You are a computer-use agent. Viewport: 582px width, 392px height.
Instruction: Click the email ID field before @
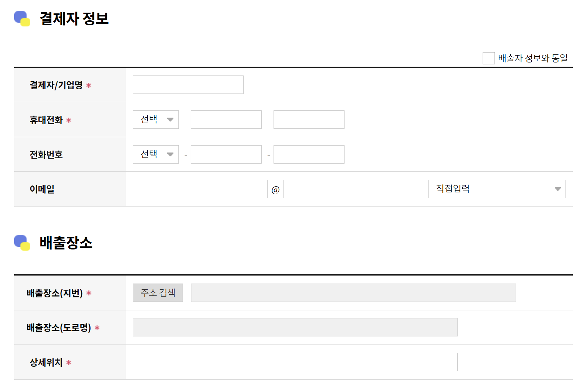pyautogui.click(x=200, y=189)
